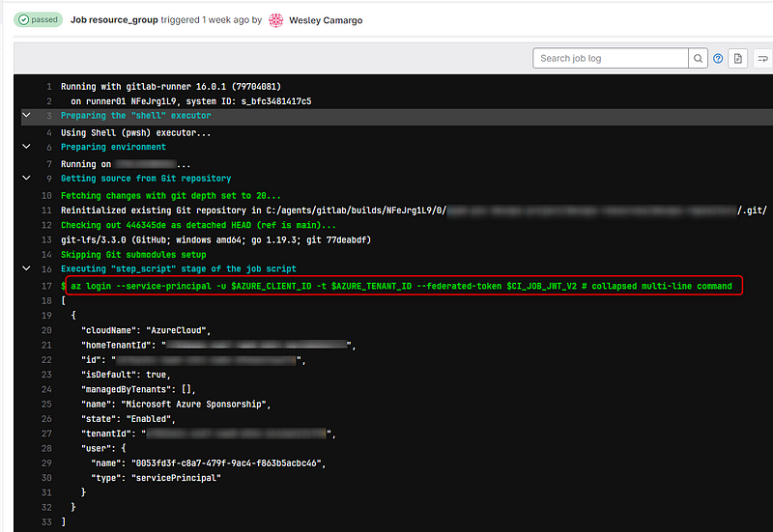Click line number 1 link
Screen dimensions: 773x532
click(x=49, y=87)
